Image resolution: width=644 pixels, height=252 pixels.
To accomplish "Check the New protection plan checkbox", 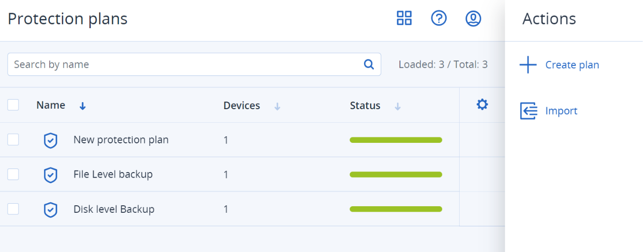I will tap(13, 140).
